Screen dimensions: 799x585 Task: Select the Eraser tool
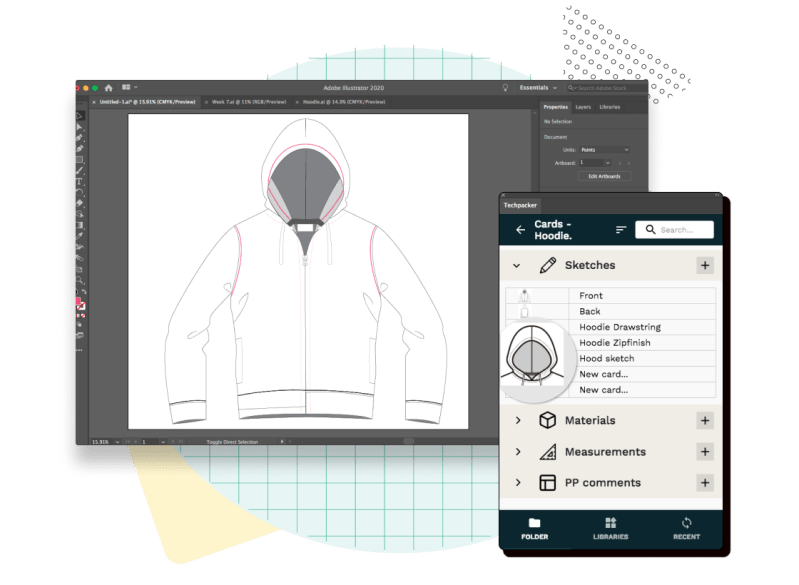pyautogui.click(x=79, y=203)
